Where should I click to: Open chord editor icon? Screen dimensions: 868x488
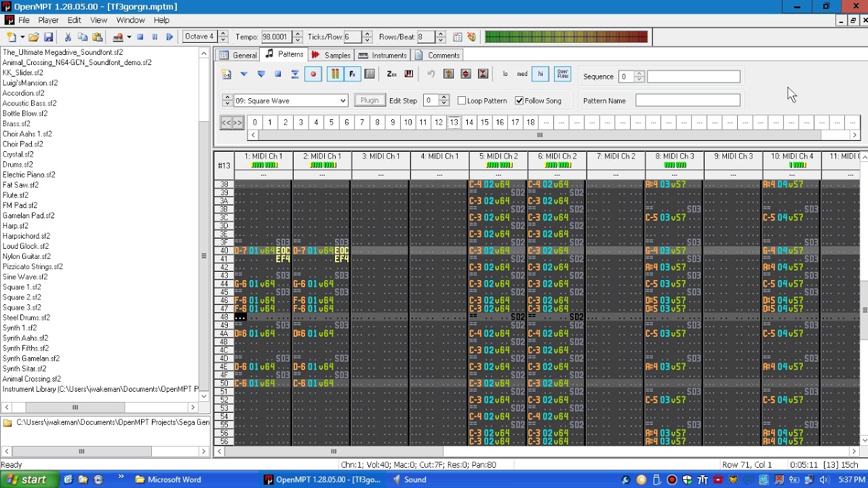(x=409, y=74)
